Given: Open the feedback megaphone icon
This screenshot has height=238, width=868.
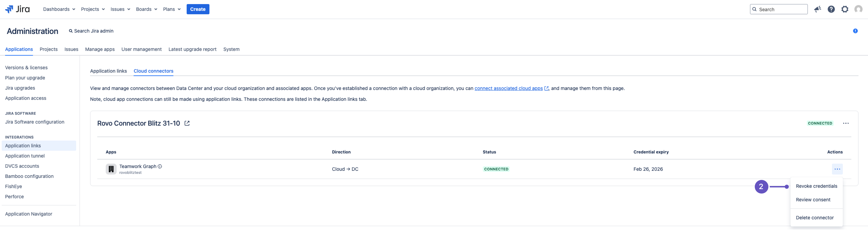Looking at the screenshot, I should tap(818, 9).
